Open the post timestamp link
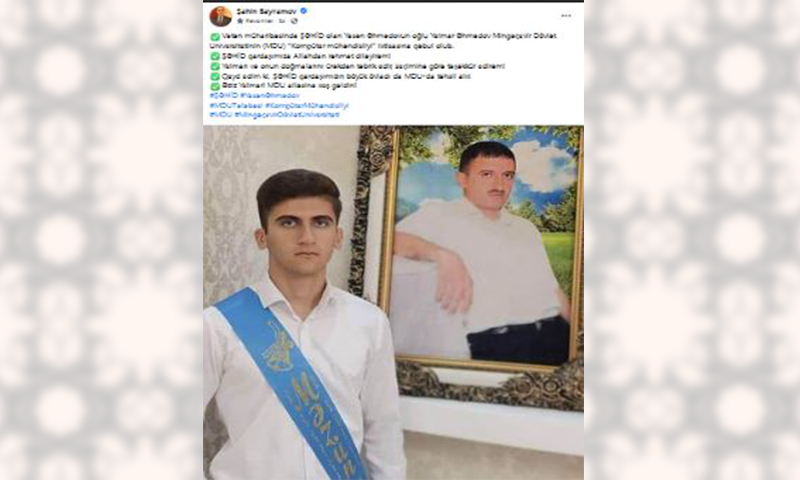The height and width of the screenshot is (480, 800). tap(282, 21)
